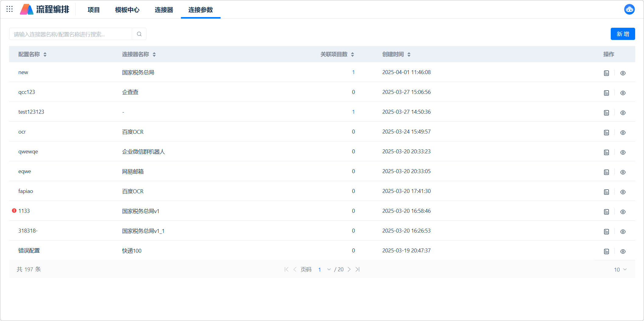Open the page size dropdown showing 10

(x=620, y=269)
